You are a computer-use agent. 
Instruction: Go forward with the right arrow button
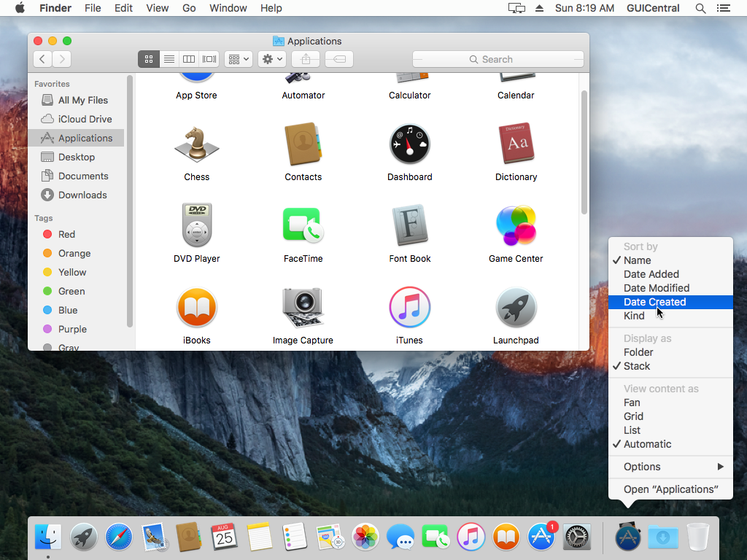click(62, 59)
